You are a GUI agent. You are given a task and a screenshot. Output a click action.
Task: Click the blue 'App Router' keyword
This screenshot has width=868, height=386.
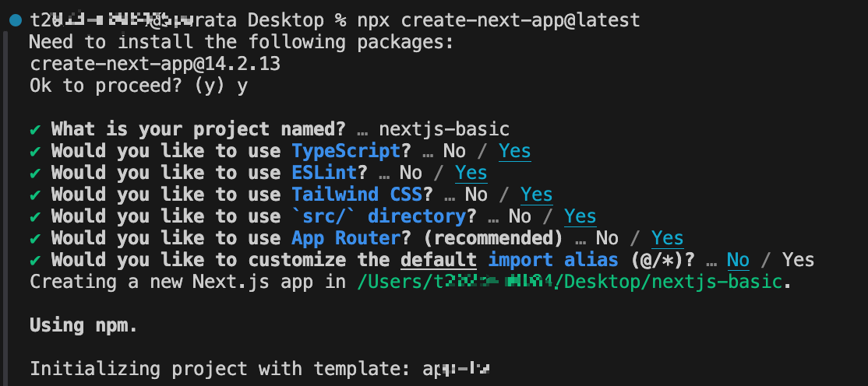(x=346, y=238)
